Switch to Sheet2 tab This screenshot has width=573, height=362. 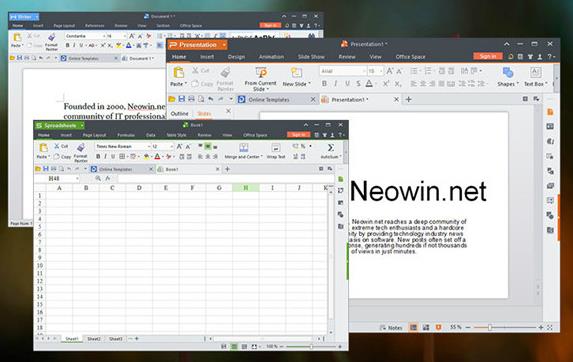94,339
